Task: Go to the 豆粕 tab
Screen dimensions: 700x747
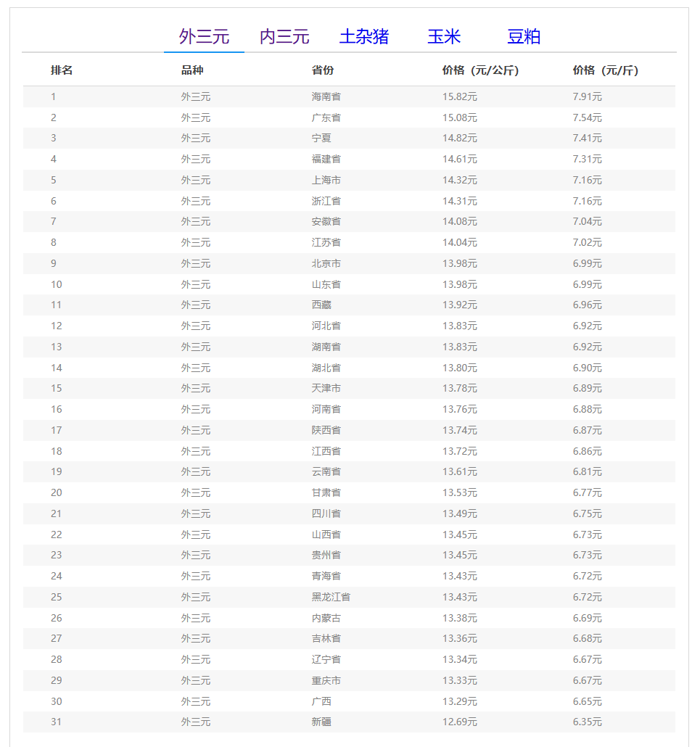Action: coord(524,37)
